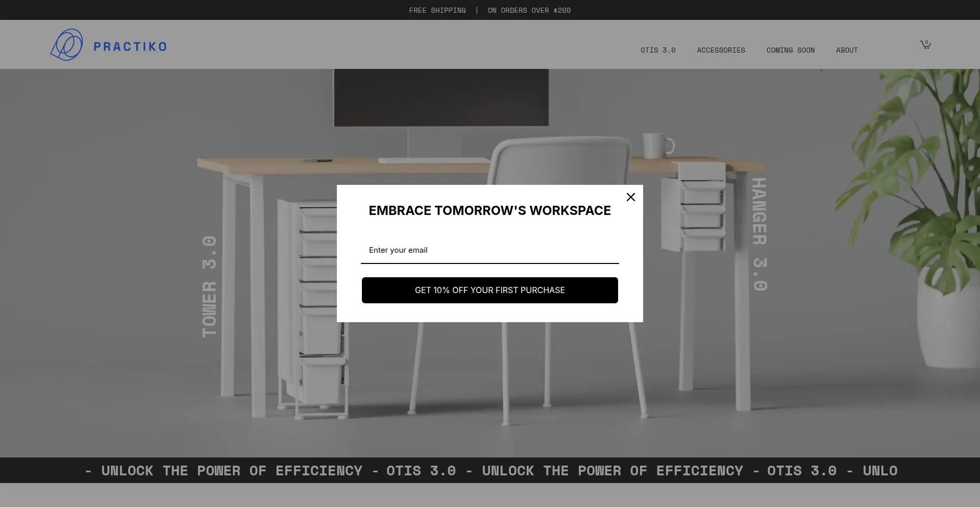Open the OTIS 3.0 menu item

coord(658,50)
